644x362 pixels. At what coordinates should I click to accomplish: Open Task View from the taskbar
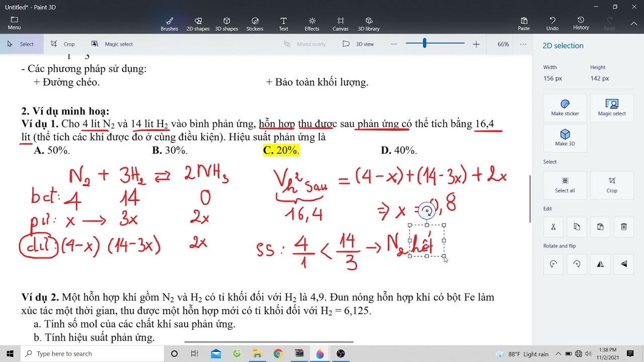tap(194, 353)
